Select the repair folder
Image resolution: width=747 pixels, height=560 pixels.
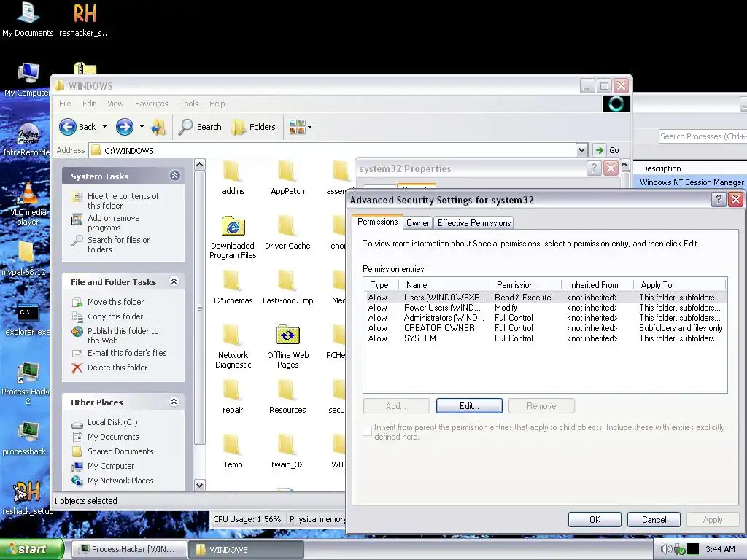coord(233,397)
